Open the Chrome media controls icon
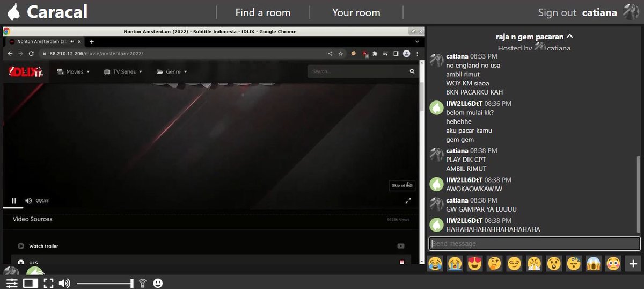 [x=385, y=53]
